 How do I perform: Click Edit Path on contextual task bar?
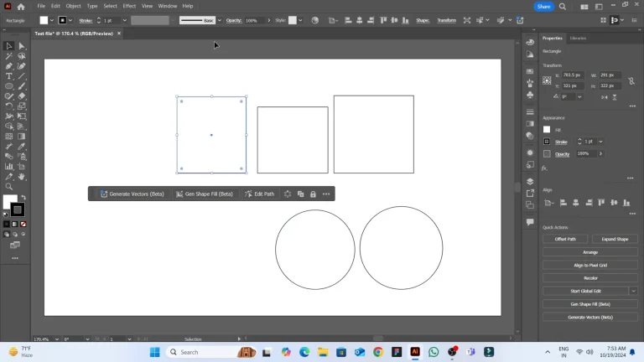(x=260, y=194)
